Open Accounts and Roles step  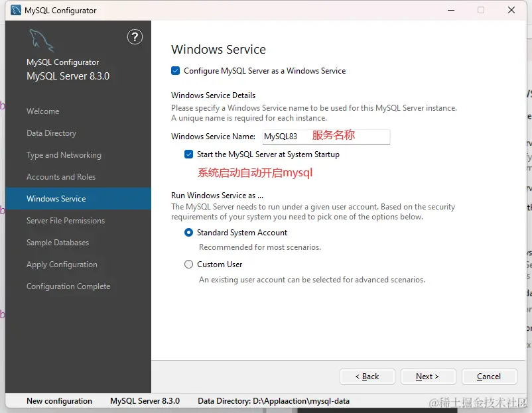coord(61,177)
